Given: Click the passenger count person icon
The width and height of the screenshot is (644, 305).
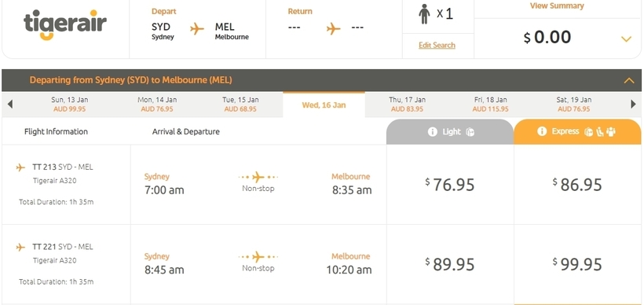Looking at the screenshot, I should [x=424, y=14].
